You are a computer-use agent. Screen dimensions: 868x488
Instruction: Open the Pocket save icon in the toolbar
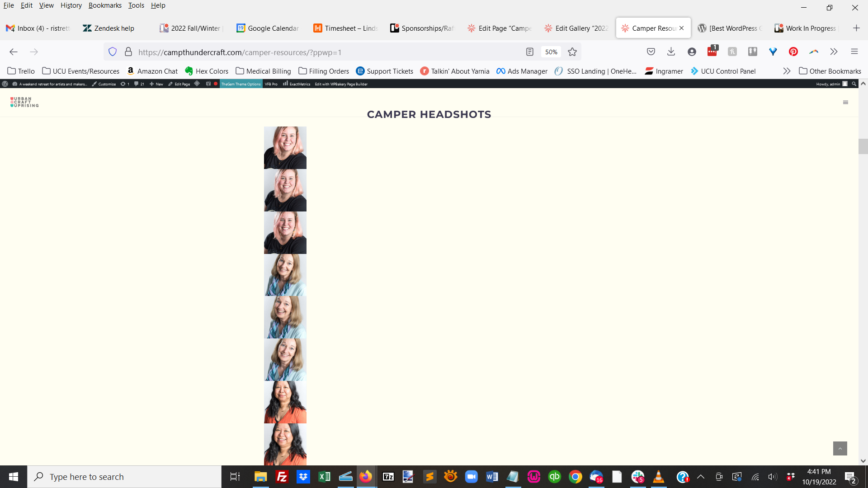[651, 52]
